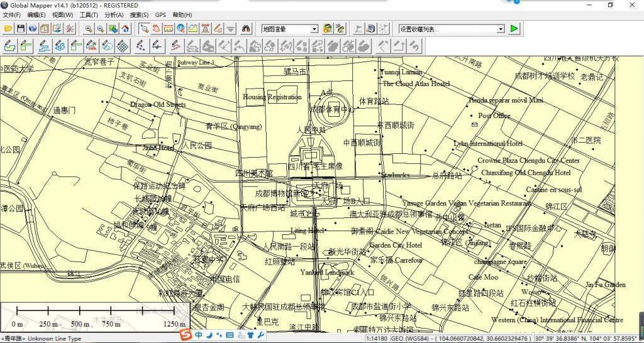Image resolution: width=644 pixels, height=343 pixels.
Task: Click the Download Online Data globe icon
Action: (x=33, y=29)
